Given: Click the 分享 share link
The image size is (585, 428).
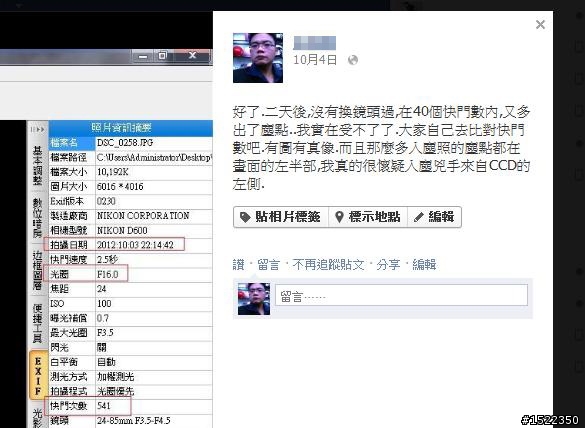Looking at the screenshot, I should coord(388,265).
